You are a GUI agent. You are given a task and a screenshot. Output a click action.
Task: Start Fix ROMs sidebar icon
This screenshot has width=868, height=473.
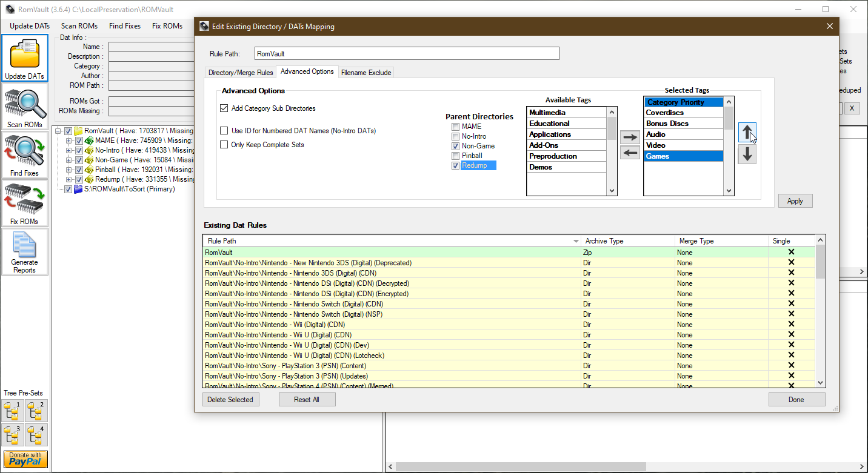(x=25, y=204)
